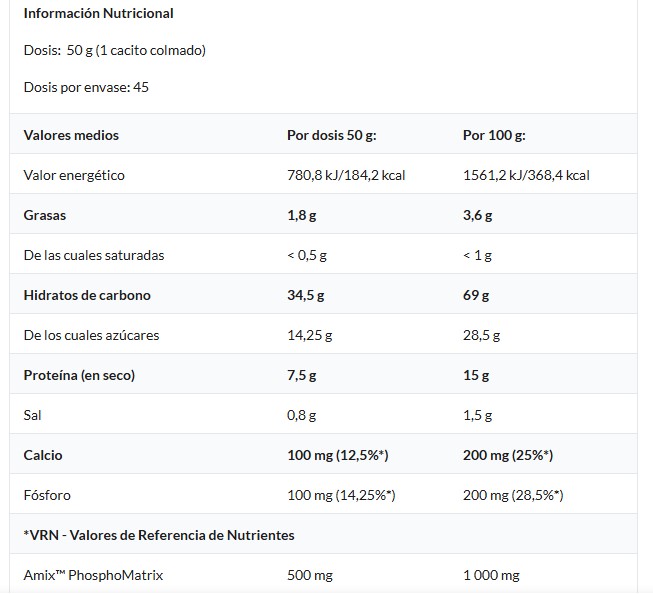Click the "Grasas" row label
This screenshot has width=653, height=594.
pyautogui.click(x=45, y=215)
